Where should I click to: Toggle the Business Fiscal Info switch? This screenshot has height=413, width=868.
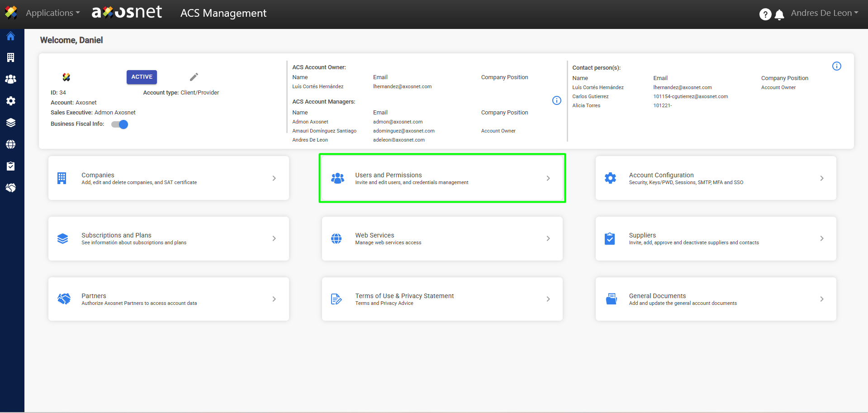[x=120, y=124]
